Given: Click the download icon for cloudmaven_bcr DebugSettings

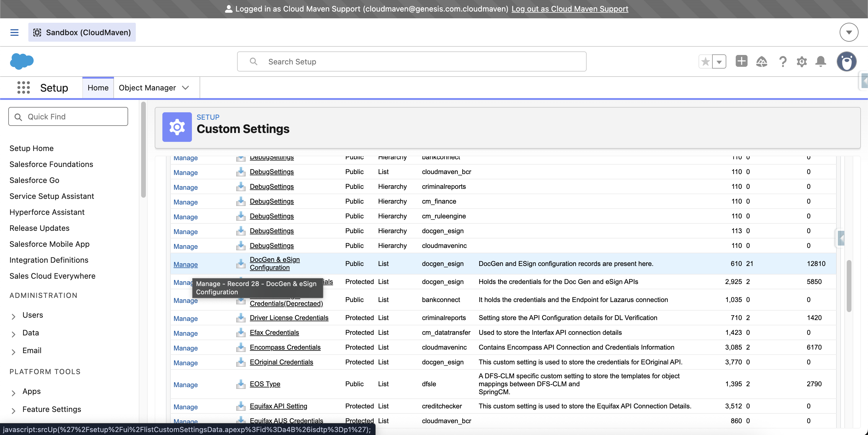Looking at the screenshot, I should coord(241,172).
